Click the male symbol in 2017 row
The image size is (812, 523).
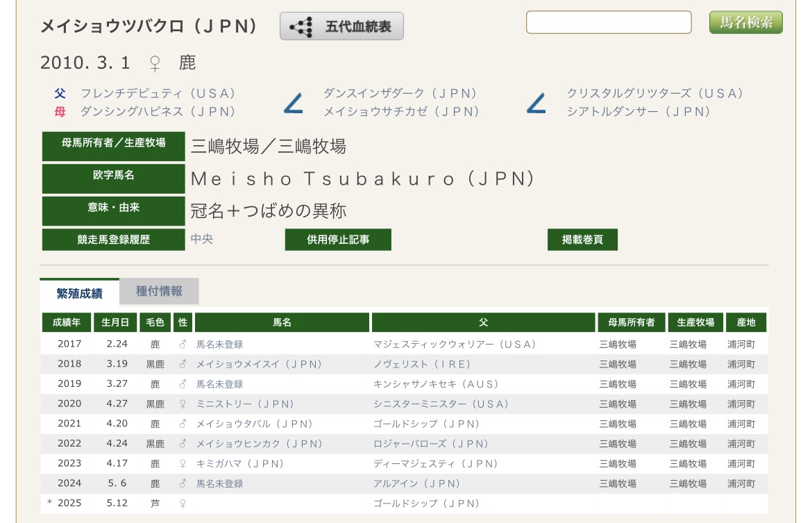pos(183,344)
